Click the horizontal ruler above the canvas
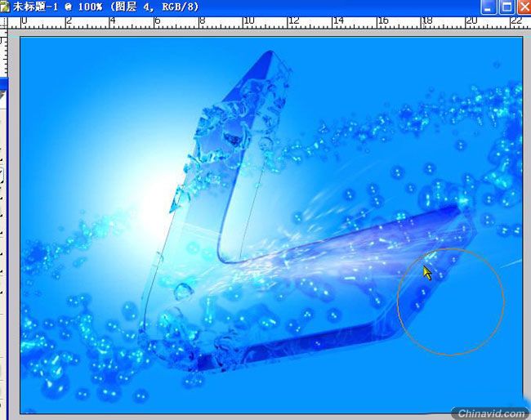This screenshot has width=531, height=420. (270, 23)
